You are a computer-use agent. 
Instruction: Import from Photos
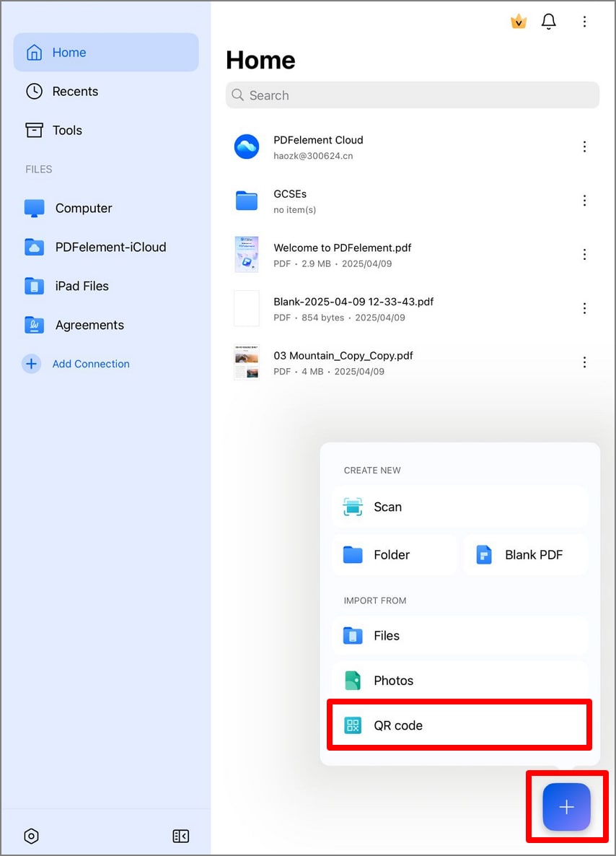(x=459, y=680)
